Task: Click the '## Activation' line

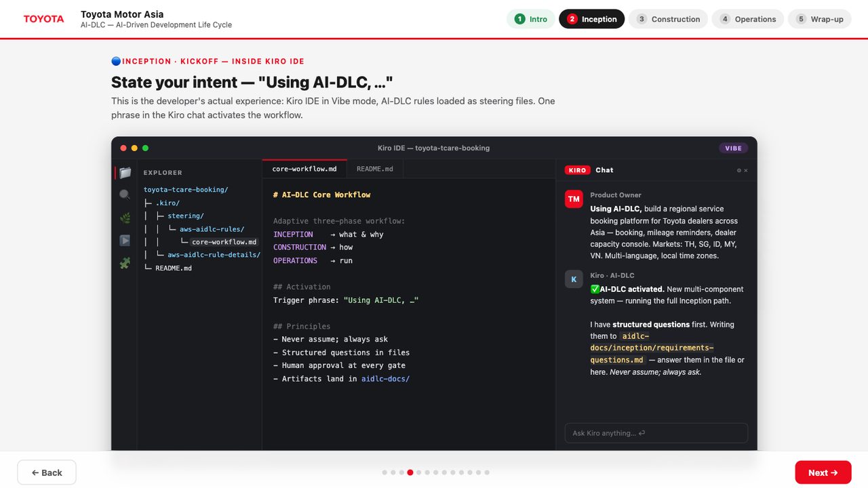Action: coord(302,287)
